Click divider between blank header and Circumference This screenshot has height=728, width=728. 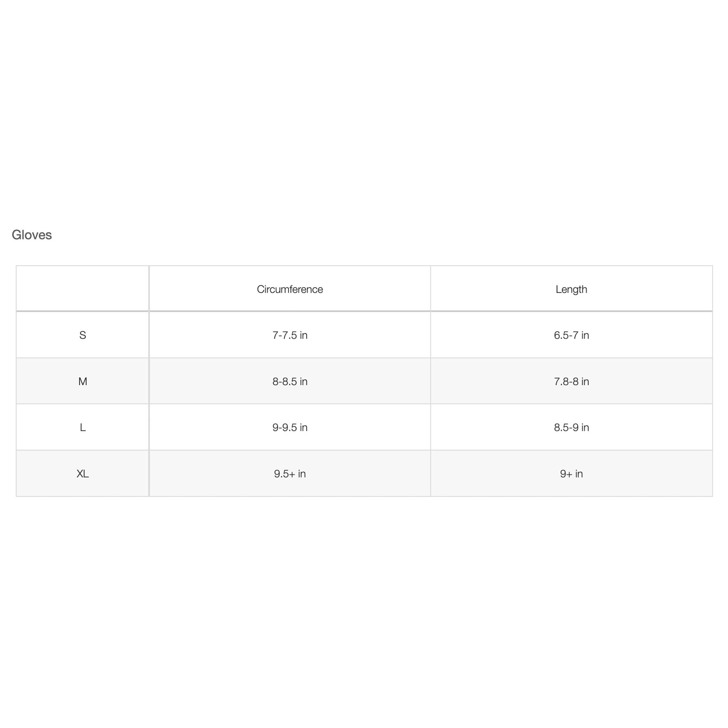[149, 289]
